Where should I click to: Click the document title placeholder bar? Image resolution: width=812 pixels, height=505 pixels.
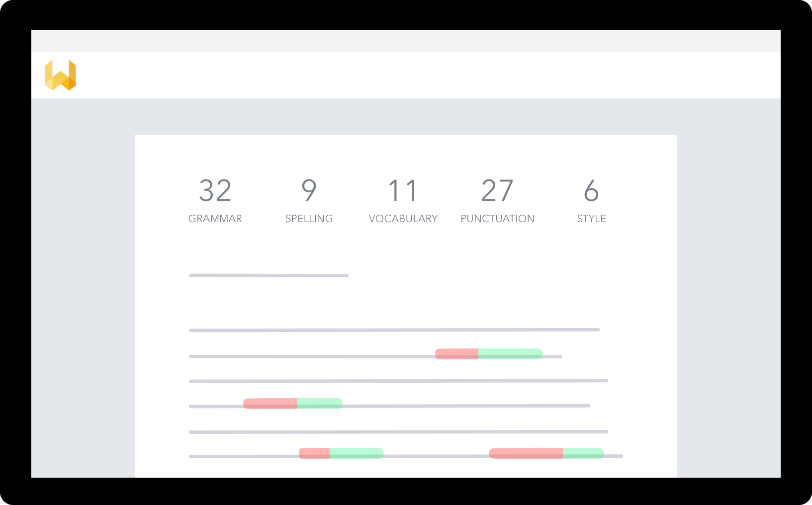tap(269, 275)
